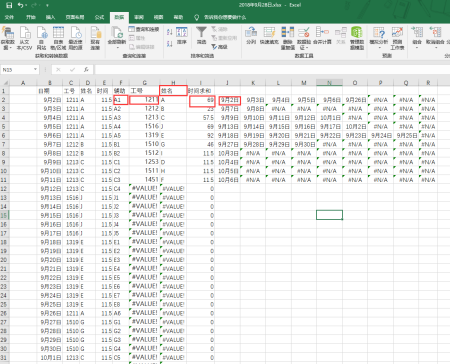Click the 清除 clear filter button
Viewport: 450px width, 364px height.
[x=219, y=29]
